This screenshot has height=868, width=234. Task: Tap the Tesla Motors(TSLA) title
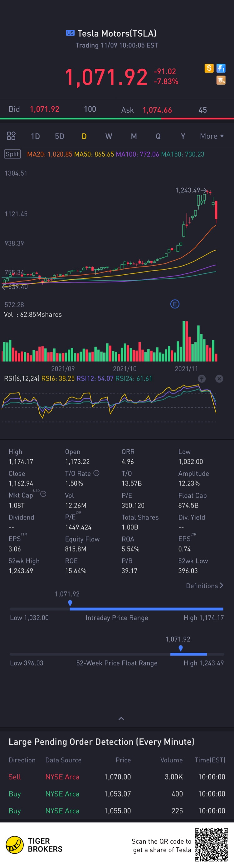[117, 33]
